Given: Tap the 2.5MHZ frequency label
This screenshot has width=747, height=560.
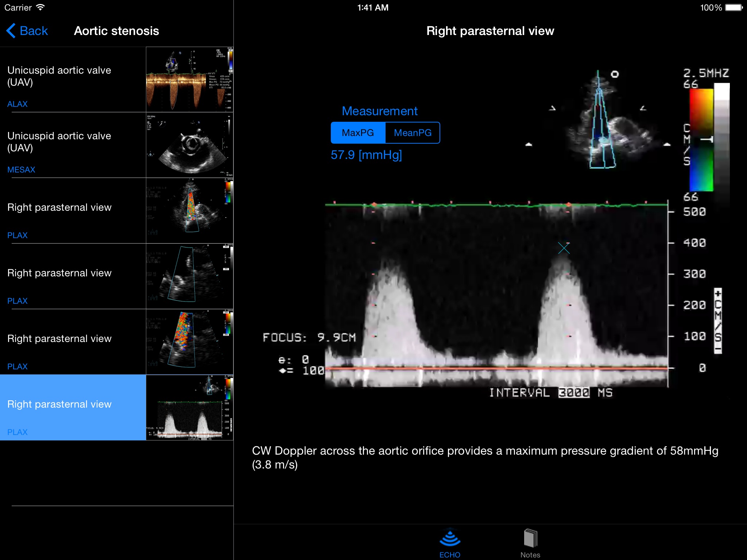Looking at the screenshot, I should coord(706,73).
